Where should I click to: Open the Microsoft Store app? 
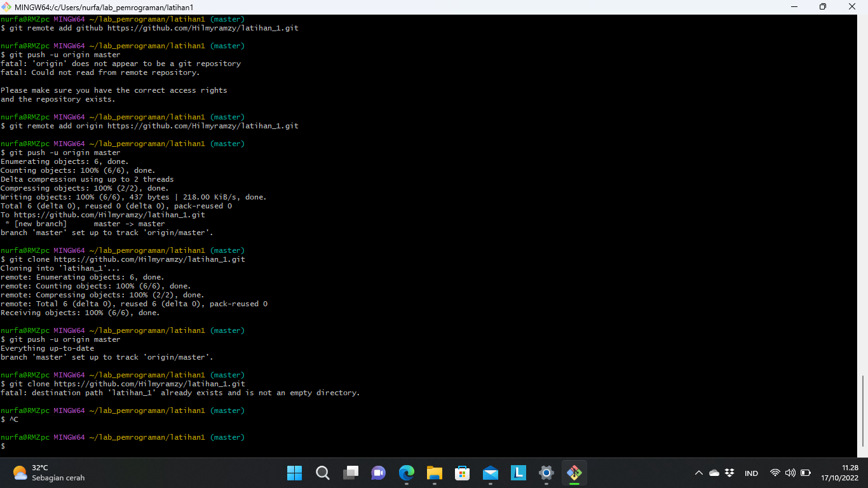(462, 473)
